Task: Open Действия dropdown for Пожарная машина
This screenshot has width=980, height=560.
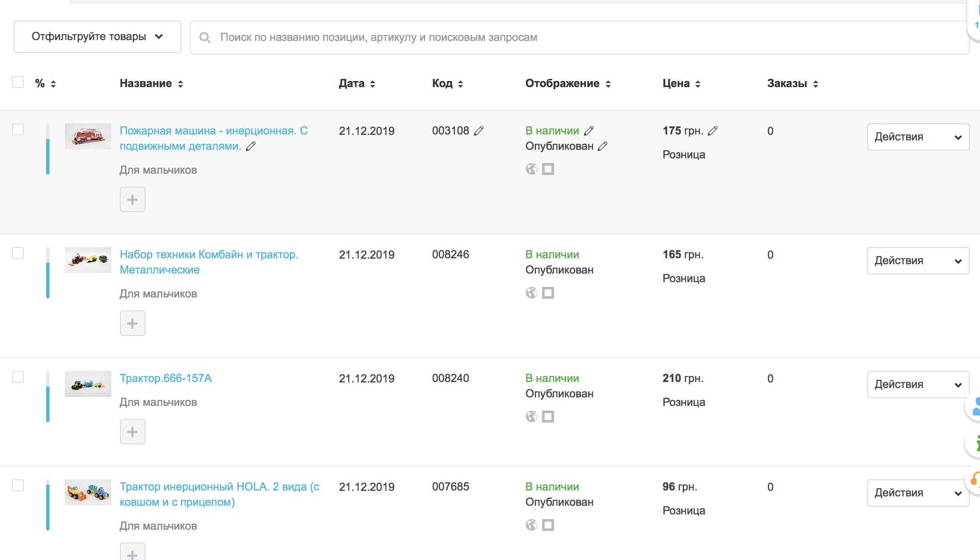Action: [x=918, y=137]
